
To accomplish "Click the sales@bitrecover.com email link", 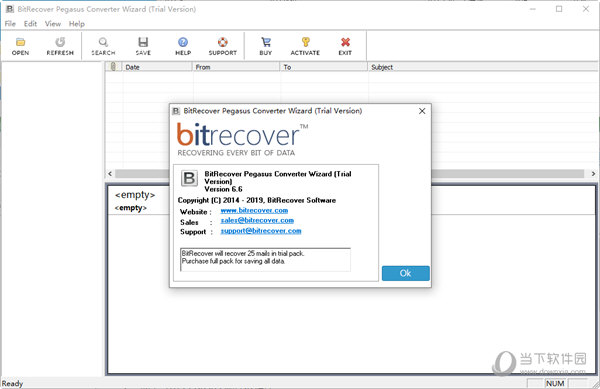I will 257,220.
